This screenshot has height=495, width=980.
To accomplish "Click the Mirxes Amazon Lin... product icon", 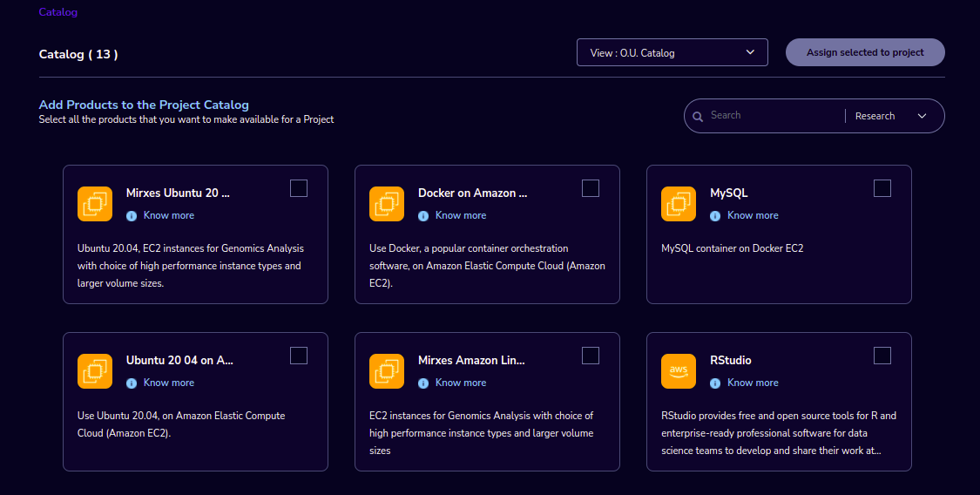I will [387, 371].
